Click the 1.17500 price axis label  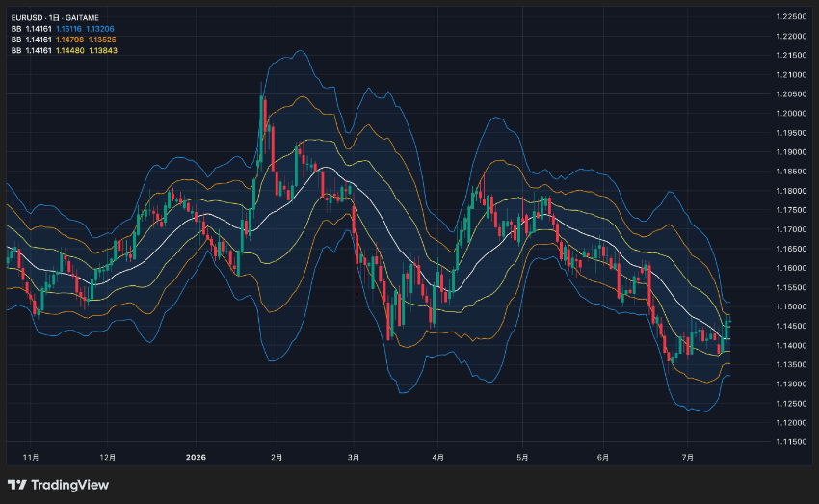point(791,210)
